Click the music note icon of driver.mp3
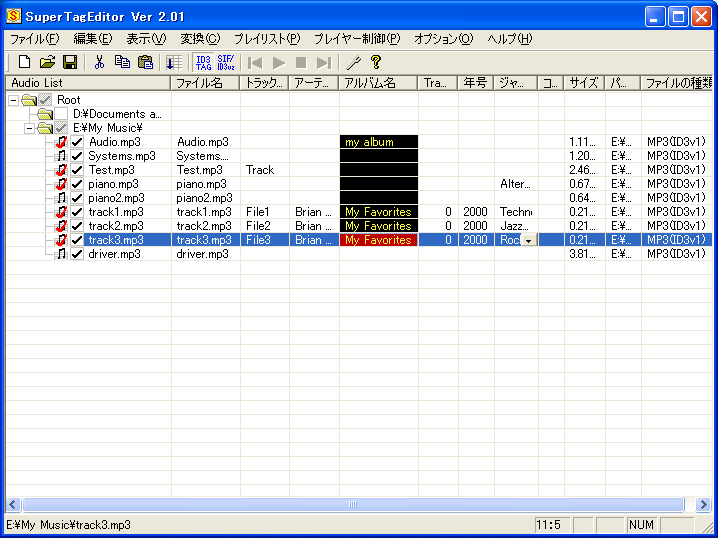 pos(61,254)
